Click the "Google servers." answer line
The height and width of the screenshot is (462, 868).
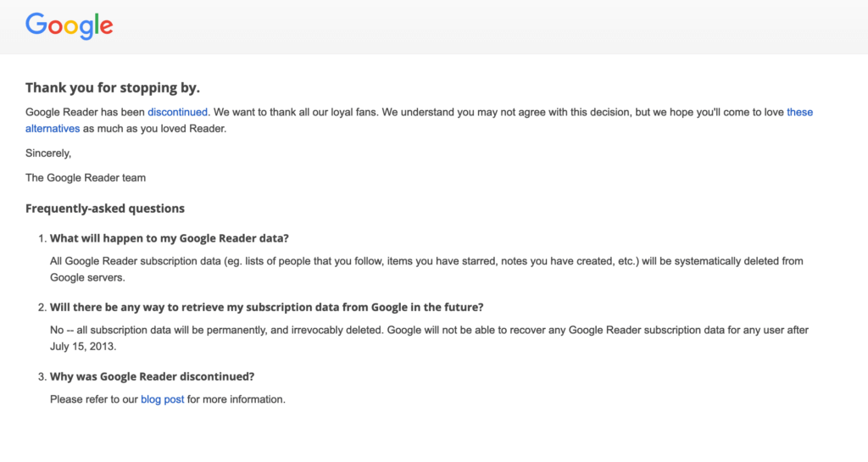click(x=87, y=278)
